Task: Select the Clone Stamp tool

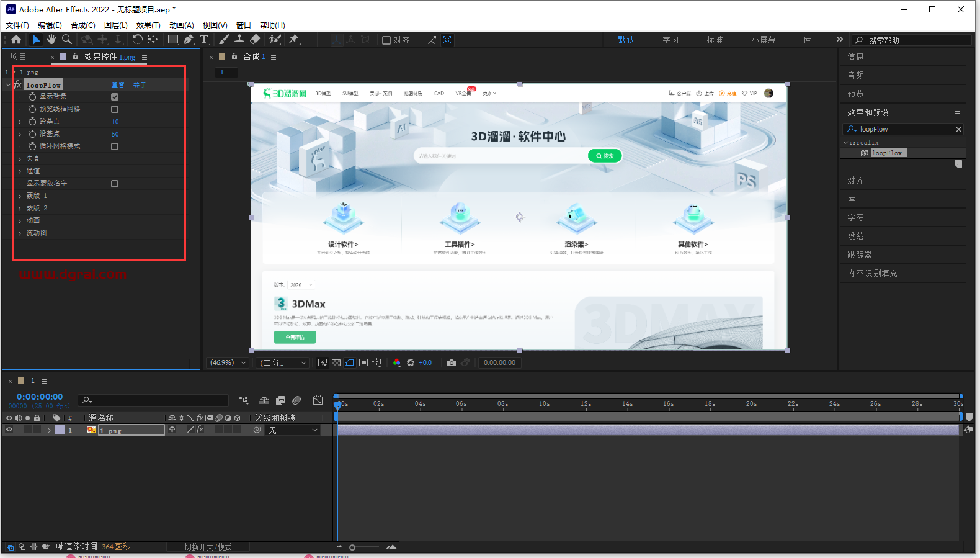Action: (x=239, y=40)
